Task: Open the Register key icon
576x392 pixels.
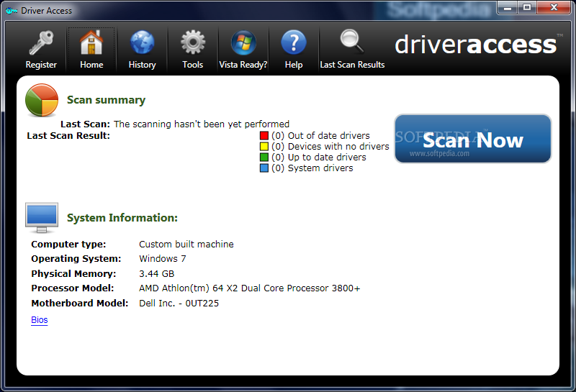Action: [x=41, y=43]
